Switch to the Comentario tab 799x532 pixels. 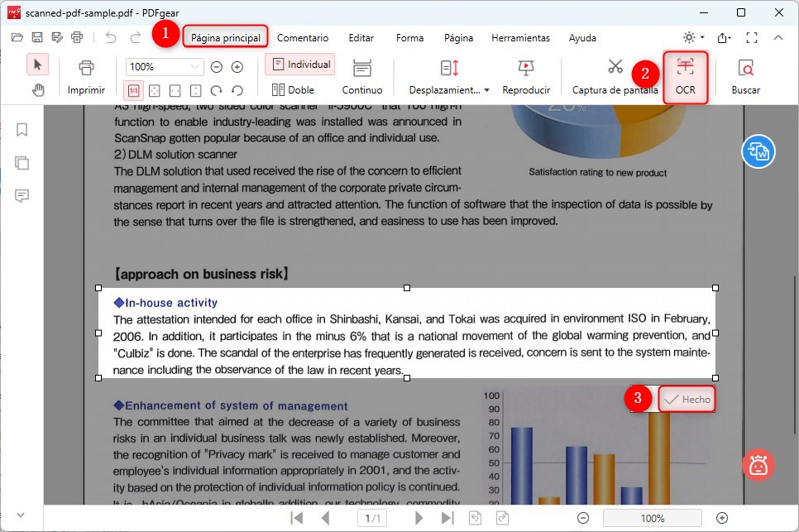point(303,37)
